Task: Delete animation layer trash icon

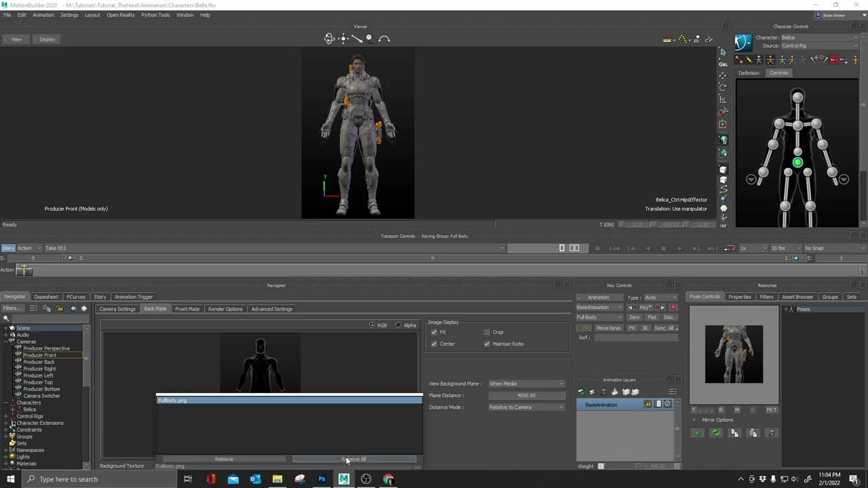Action: coord(603,392)
